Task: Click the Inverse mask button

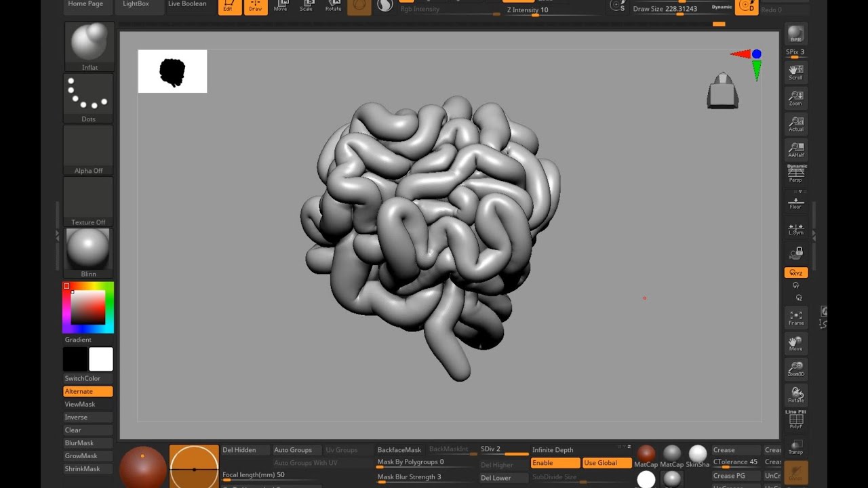Action: pos(88,418)
